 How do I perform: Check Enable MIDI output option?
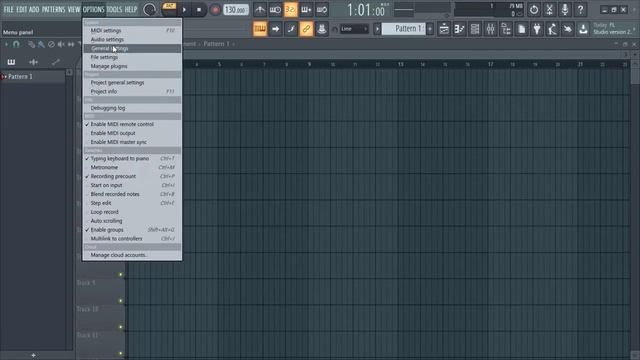[132, 133]
